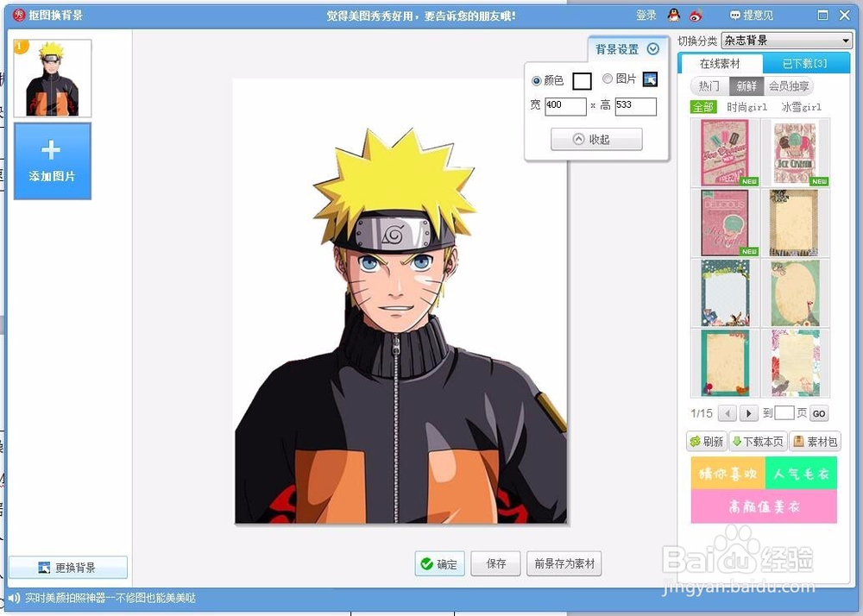Viewport: 863px width, 616px height.
Task: Click the 刷新 refresh button
Action: pos(707,441)
